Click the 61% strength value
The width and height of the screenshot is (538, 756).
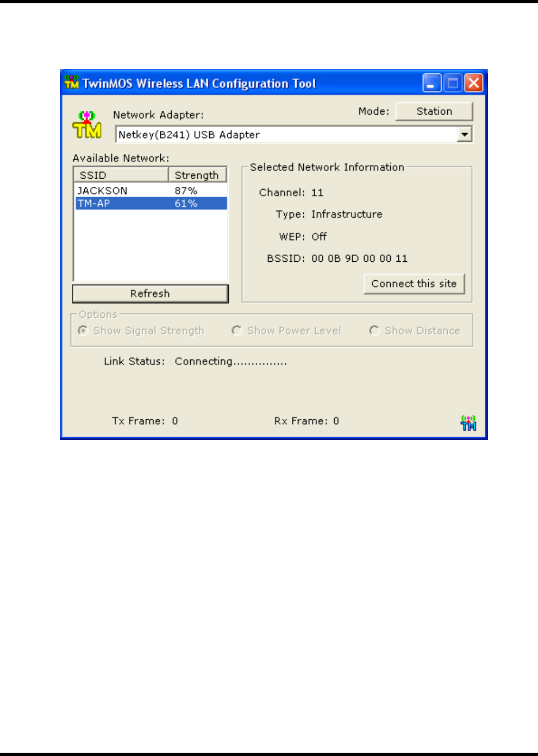point(186,203)
